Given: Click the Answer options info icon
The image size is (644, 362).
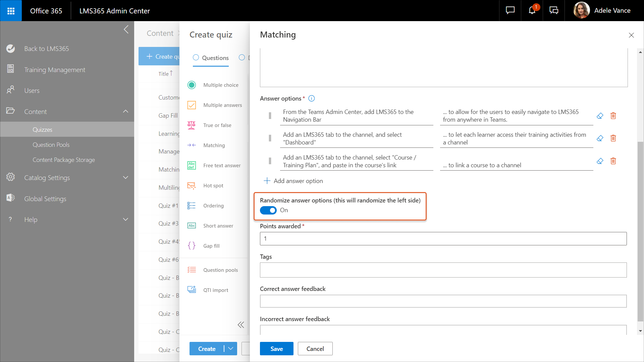Looking at the screenshot, I should (311, 99).
